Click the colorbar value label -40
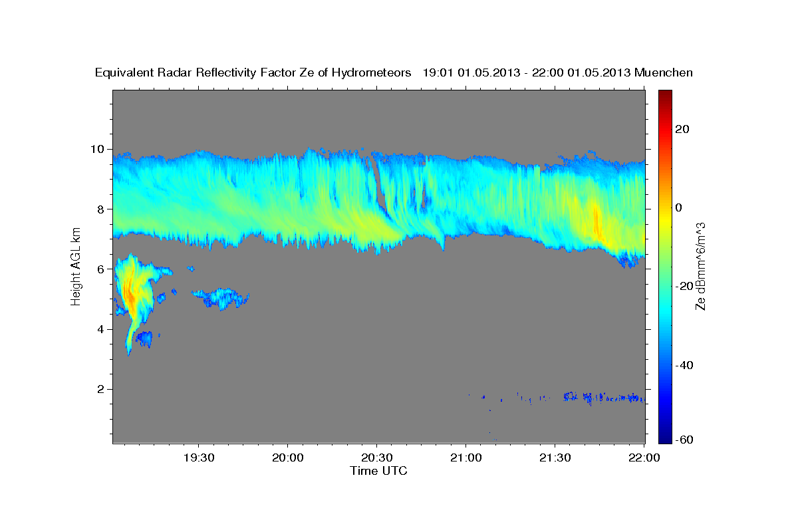This screenshot has width=798, height=532. coord(684,365)
